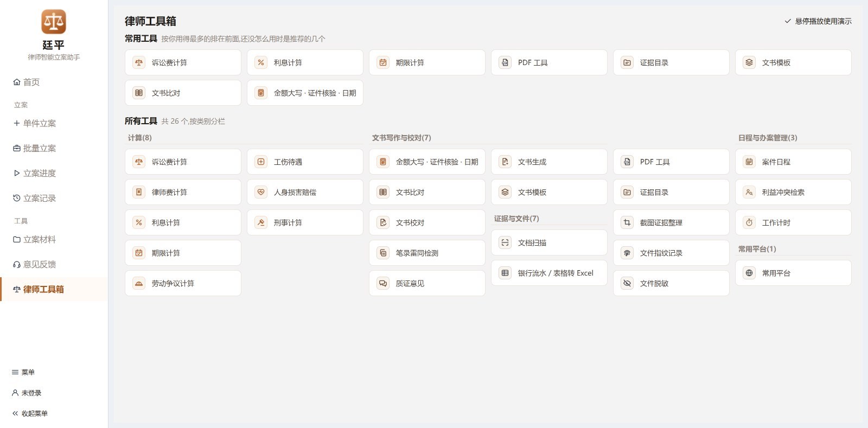Viewport: 868px width, 428px height.
Task: Open 批量立案 in the sidebar
Action: 54,148
